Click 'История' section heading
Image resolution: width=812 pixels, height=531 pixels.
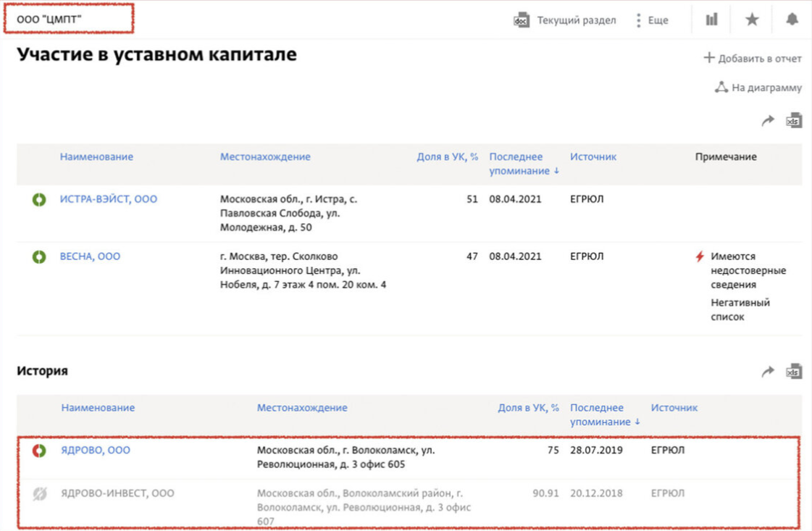(43, 371)
